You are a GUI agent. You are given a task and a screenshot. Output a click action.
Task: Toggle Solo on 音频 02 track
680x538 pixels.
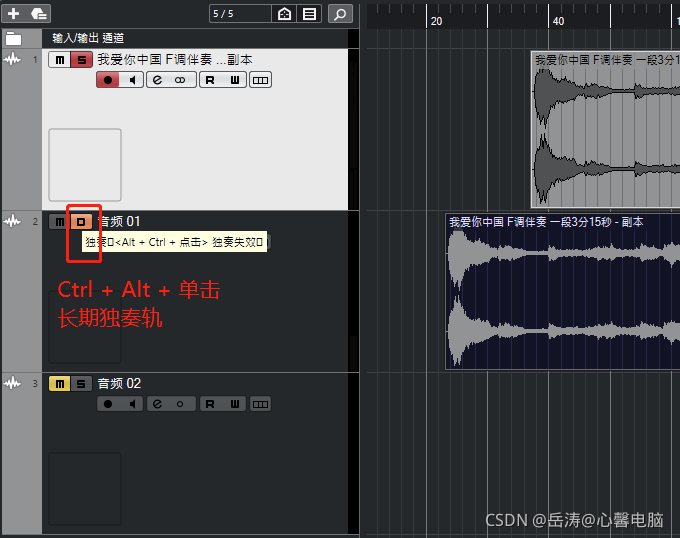(x=81, y=384)
